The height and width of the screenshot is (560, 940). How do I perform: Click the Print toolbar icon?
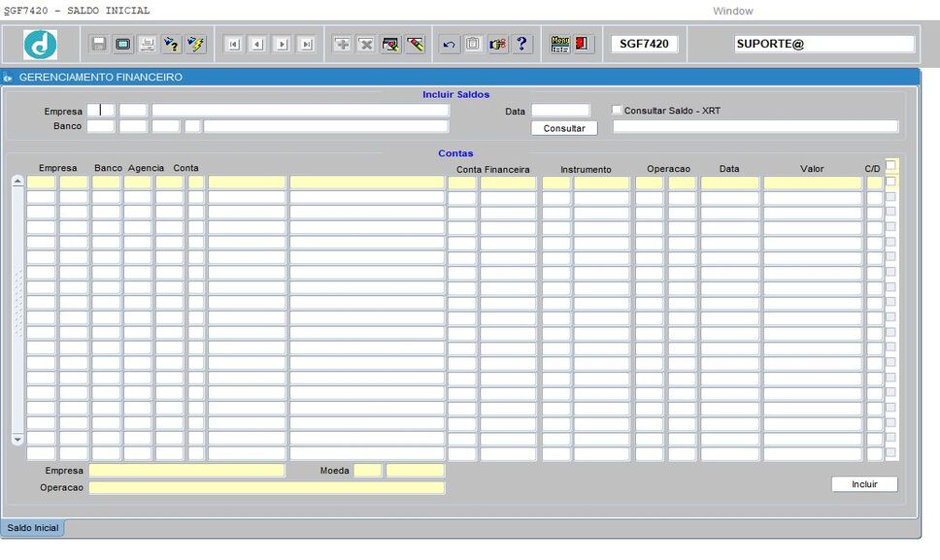(x=147, y=44)
